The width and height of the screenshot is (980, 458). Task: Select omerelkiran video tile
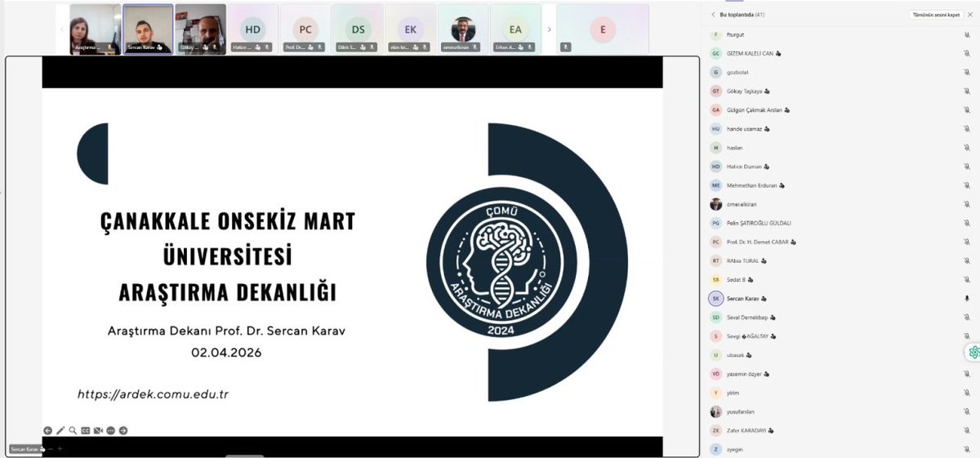click(463, 29)
